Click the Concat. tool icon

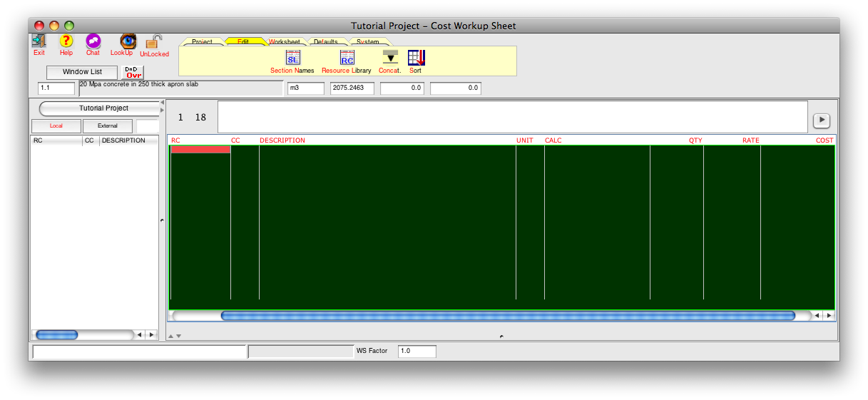point(389,58)
